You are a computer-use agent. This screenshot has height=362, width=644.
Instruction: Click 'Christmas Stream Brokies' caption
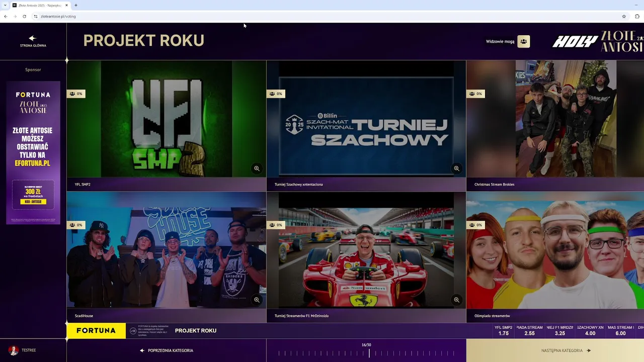494,185
